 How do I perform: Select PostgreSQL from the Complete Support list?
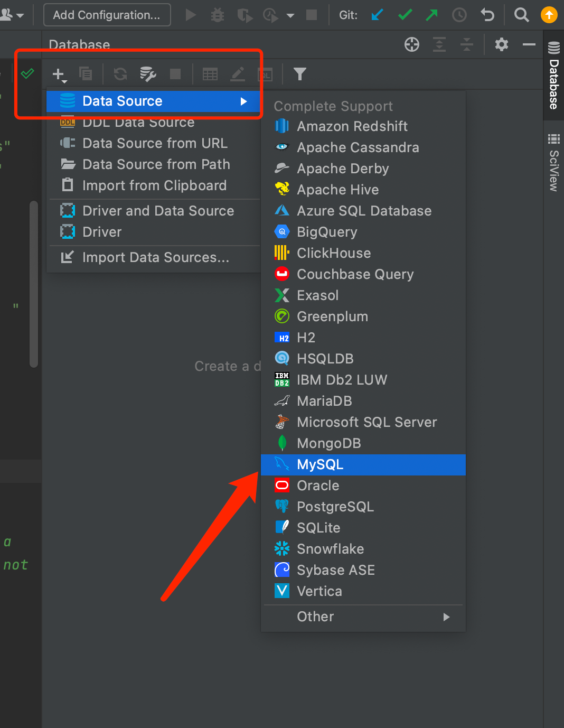click(335, 506)
